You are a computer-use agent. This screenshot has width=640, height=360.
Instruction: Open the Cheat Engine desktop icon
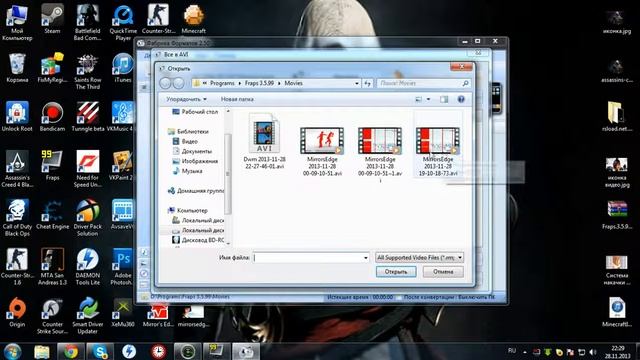pos(52,215)
